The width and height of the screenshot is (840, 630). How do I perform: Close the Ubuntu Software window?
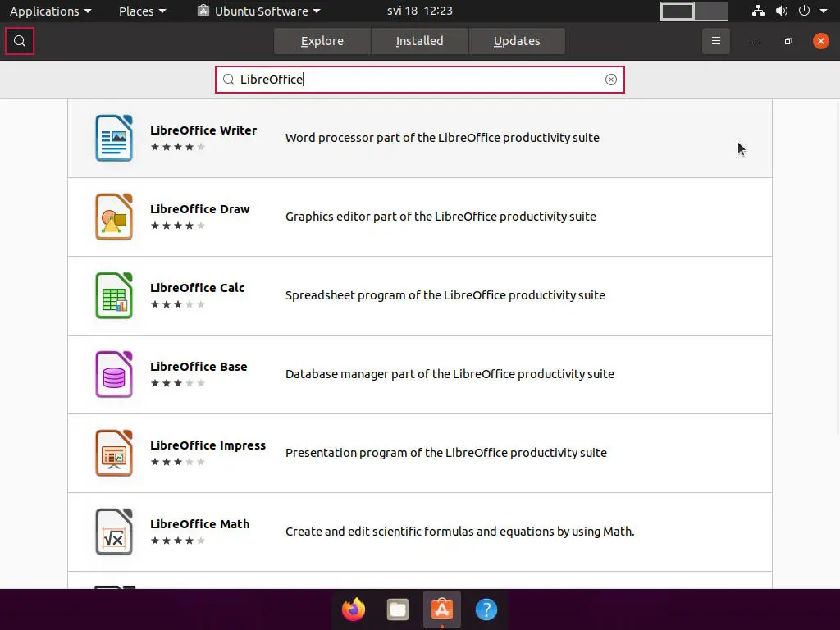(820, 41)
